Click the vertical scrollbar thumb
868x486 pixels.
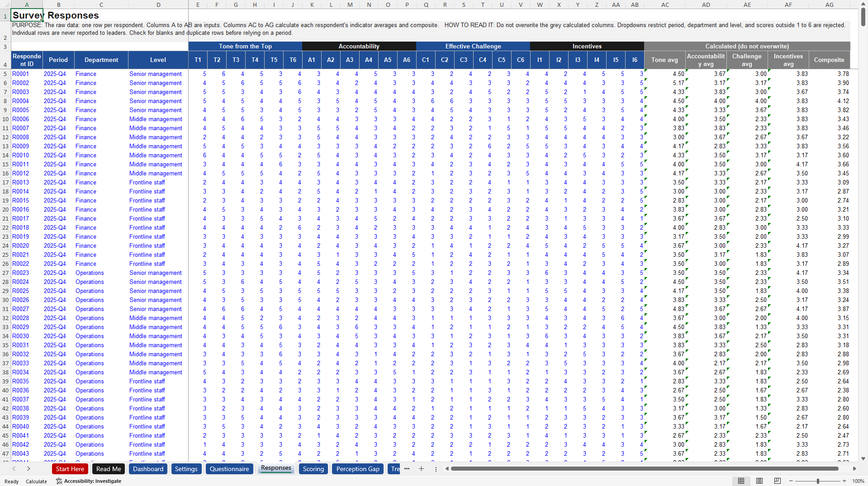(863, 17)
